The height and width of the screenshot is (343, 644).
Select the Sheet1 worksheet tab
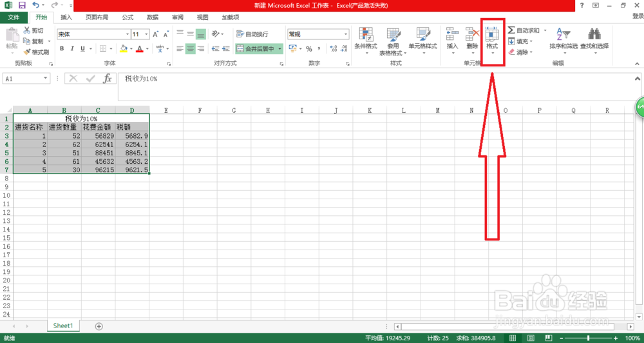(63, 326)
